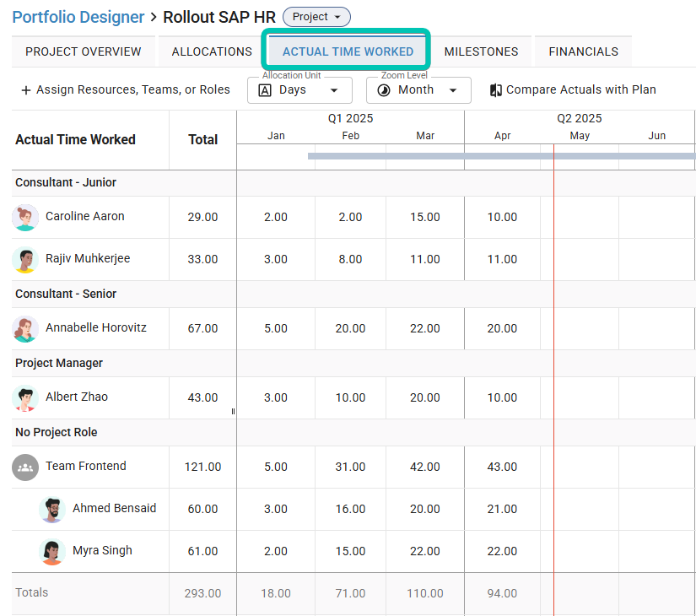This screenshot has width=696, height=616.
Task: Switch to the Project Overview tab
Action: point(84,51)
